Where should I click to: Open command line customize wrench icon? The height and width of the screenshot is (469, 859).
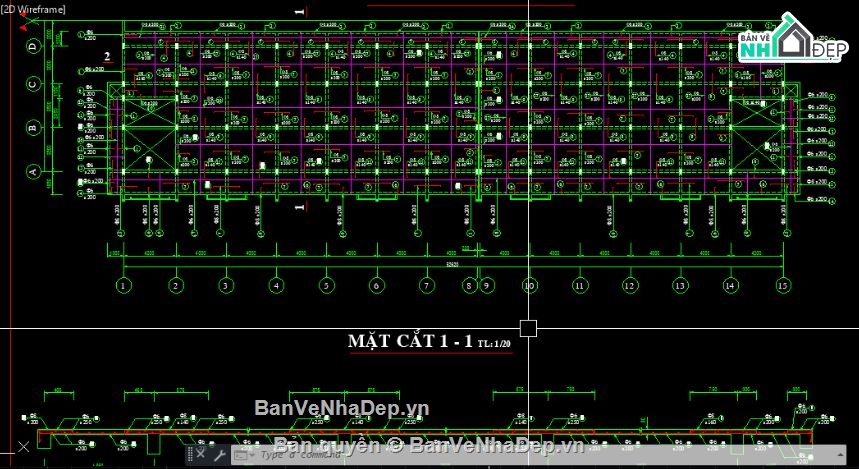(x=219, y=455)
